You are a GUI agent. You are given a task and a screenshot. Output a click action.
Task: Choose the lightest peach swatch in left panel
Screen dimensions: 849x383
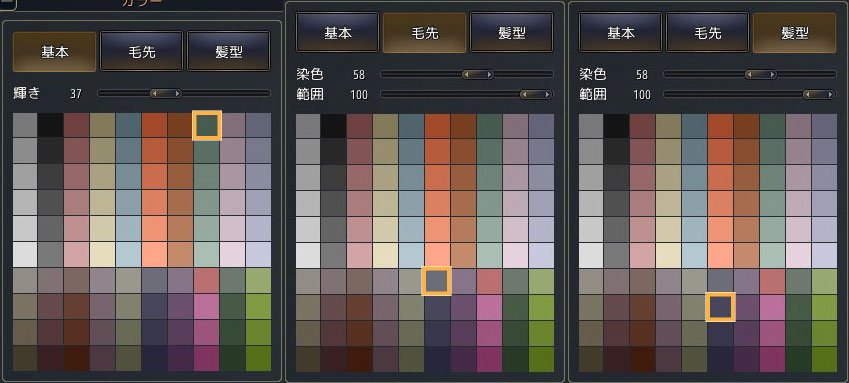coord(154,254)
